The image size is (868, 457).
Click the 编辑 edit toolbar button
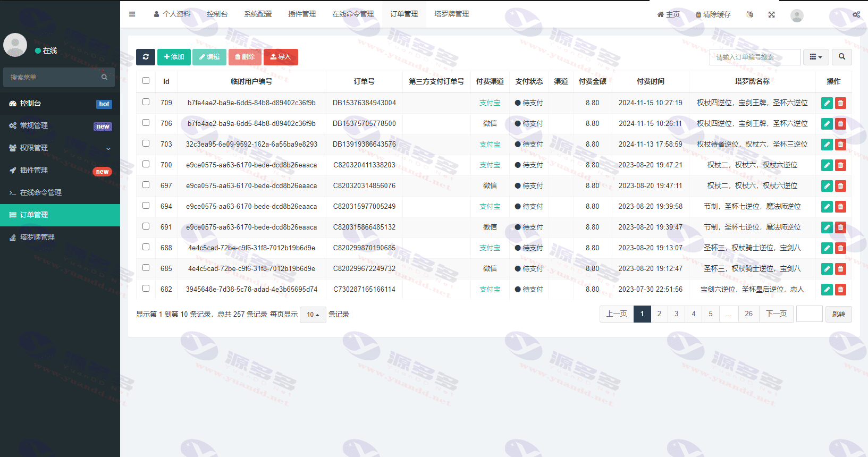(x=209, y=57)
